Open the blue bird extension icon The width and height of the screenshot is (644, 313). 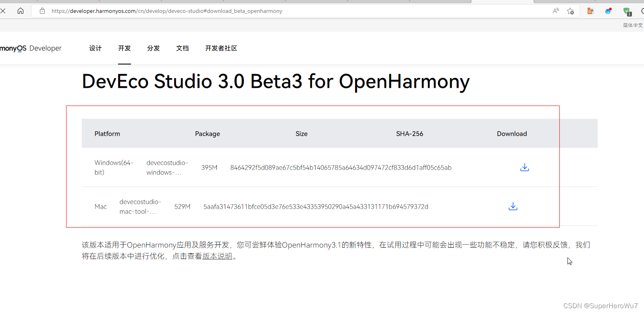[x=608, y=11]
